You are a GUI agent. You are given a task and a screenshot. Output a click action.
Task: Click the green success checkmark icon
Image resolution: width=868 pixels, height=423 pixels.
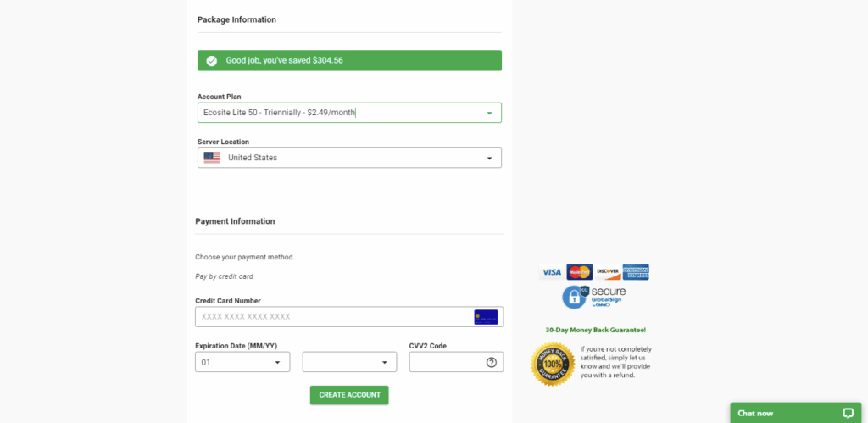[212, 61]
